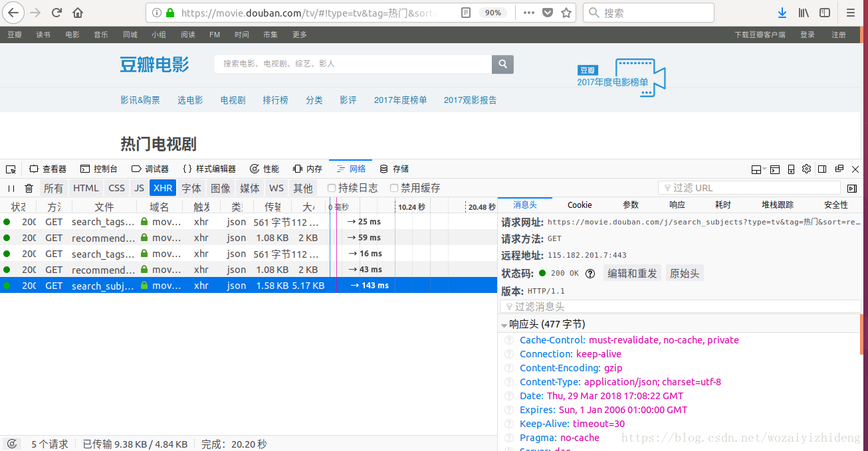The height and width of the screenshot is (451, 868).
Task: Open help for Cache-Control header
Action: pyautogui.click(x=509, y=340)
